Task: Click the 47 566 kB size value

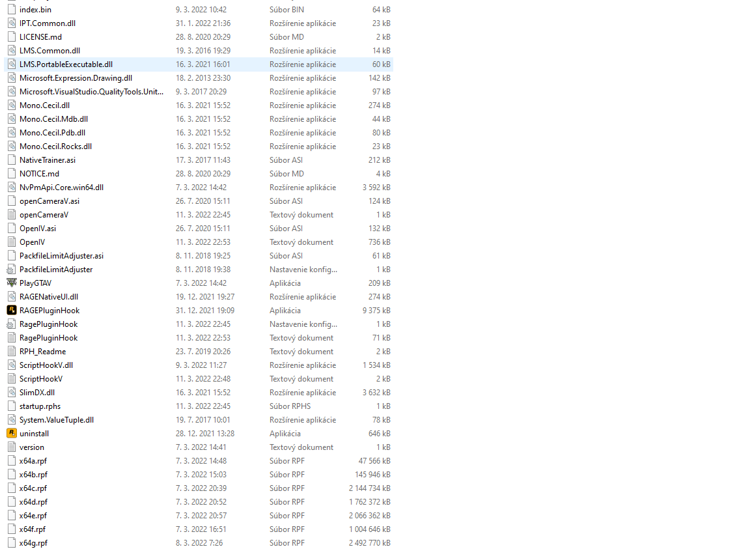Action: [x=374, y=461]
